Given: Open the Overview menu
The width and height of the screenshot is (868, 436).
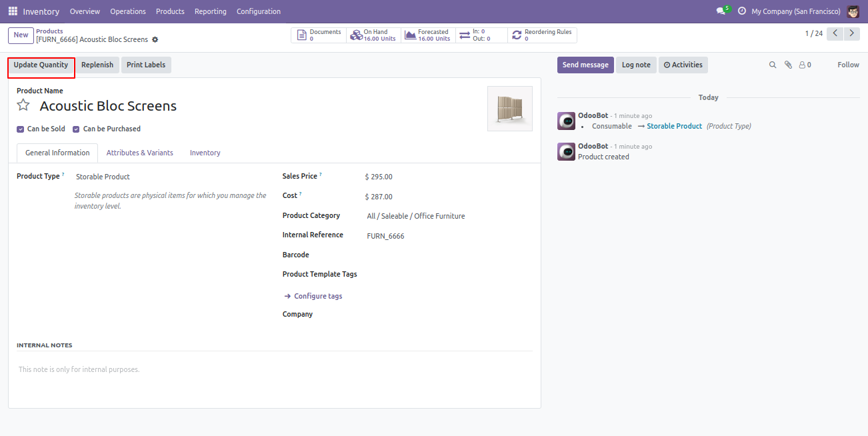Looking at the screenshot, I should click(85, 11).
